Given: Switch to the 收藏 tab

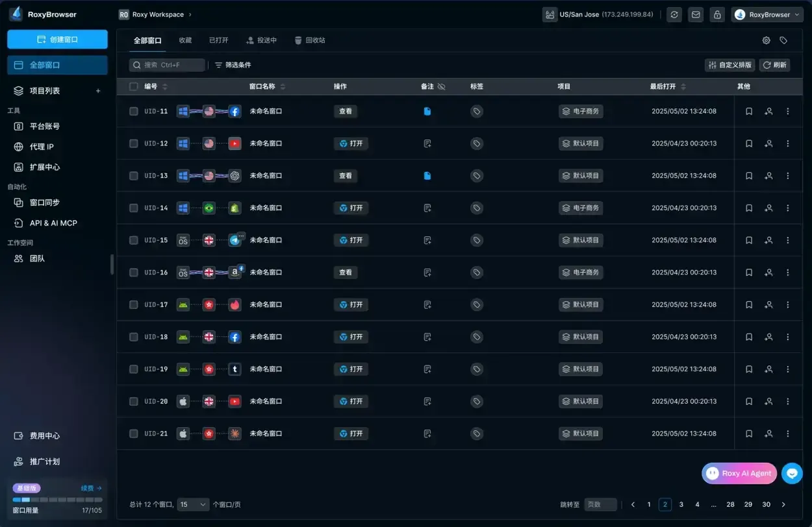Looking at the screenshot, I should [185, 40].
